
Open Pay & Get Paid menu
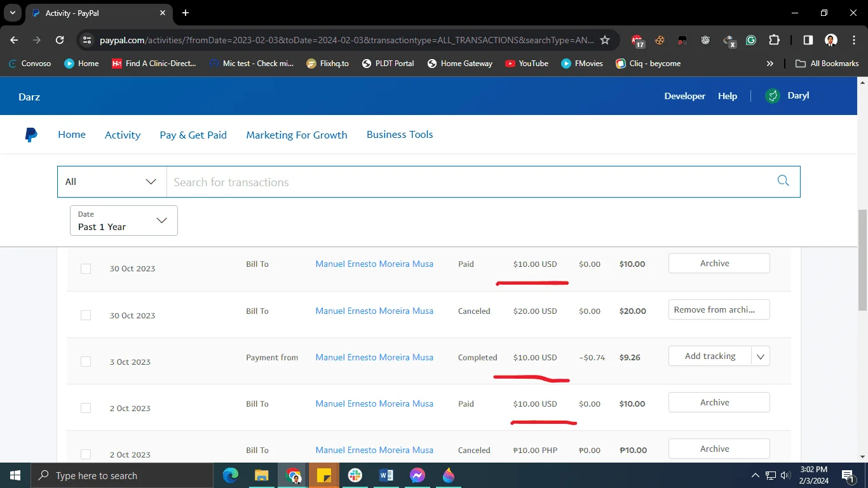[193, 135]
